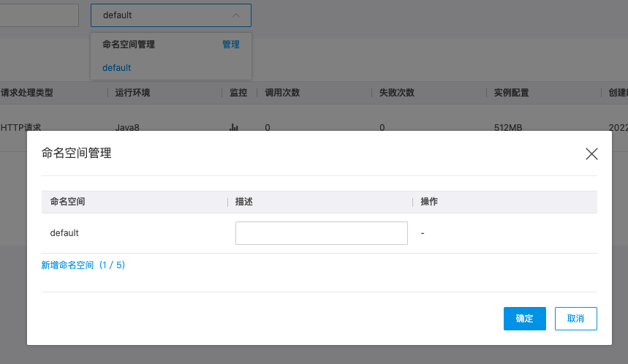
Task: Close the 命名空间管理 dialog with X
Action: click(x=591, y=153)
